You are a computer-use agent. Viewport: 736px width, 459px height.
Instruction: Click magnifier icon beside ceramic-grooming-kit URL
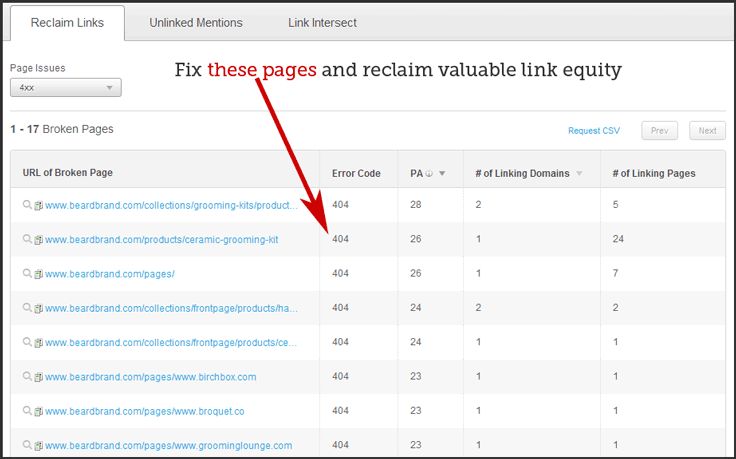(x=28, y=240)
